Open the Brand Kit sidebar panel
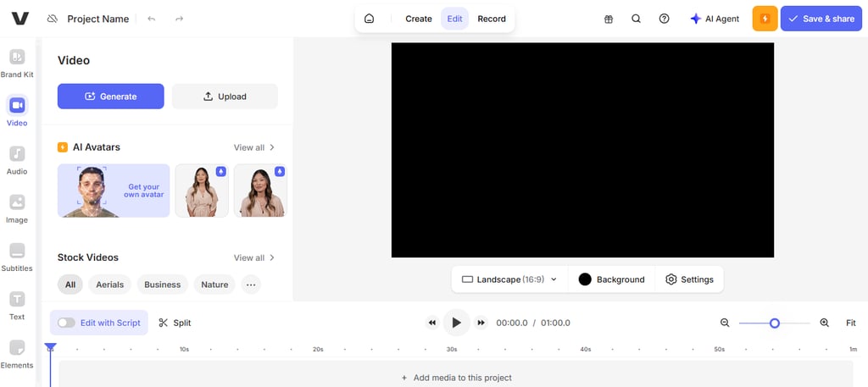 coord(17,64)
